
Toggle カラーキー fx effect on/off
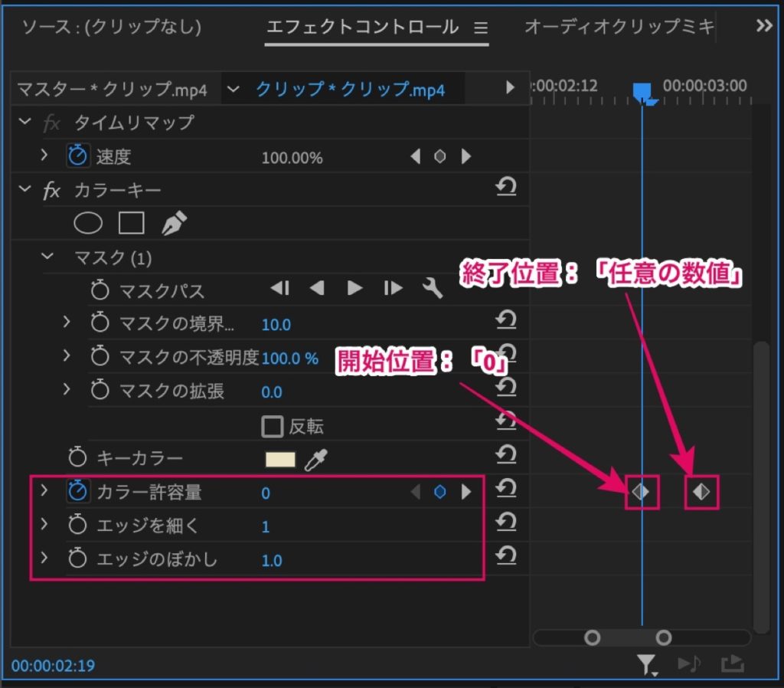pyautogui.click(x=52, y=191)
